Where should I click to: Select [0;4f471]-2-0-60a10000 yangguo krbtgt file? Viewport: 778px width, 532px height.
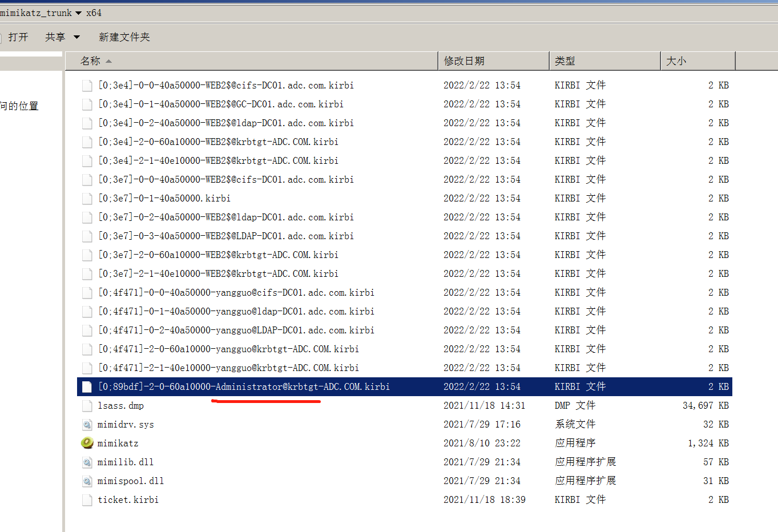(x=228, y=349)
